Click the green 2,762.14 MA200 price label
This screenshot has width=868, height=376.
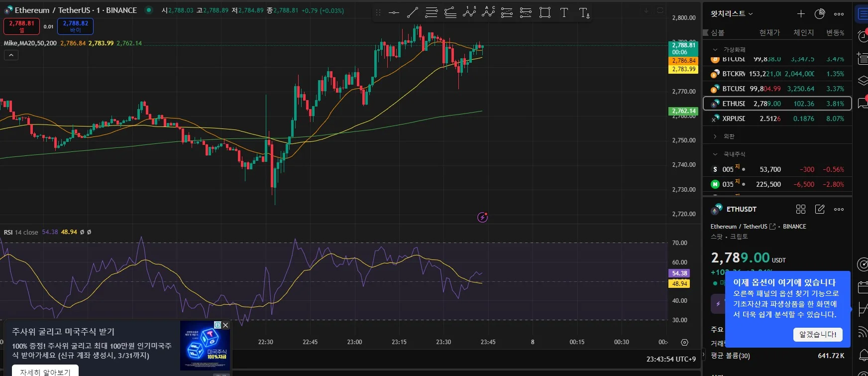(683, 111)
